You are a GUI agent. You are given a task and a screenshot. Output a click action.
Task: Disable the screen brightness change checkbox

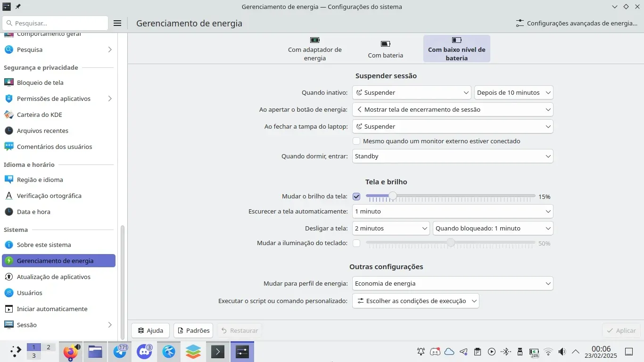tap(356, 197)
